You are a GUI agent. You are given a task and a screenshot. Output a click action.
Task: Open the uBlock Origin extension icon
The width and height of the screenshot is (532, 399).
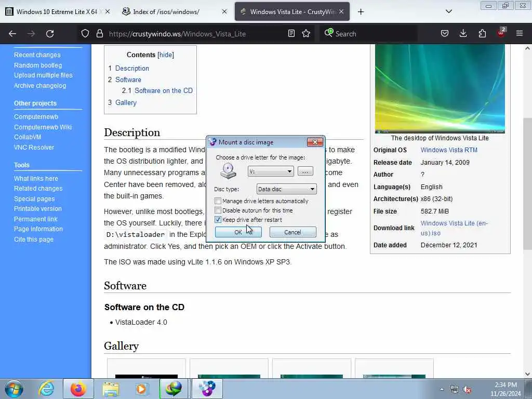tap(501, 33)
